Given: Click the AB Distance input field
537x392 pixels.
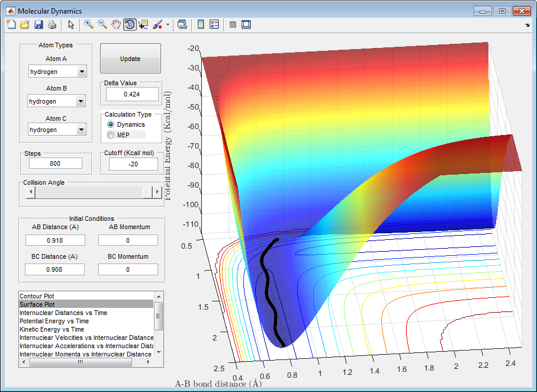Looking at the screenshot, I should click(55, 240).
